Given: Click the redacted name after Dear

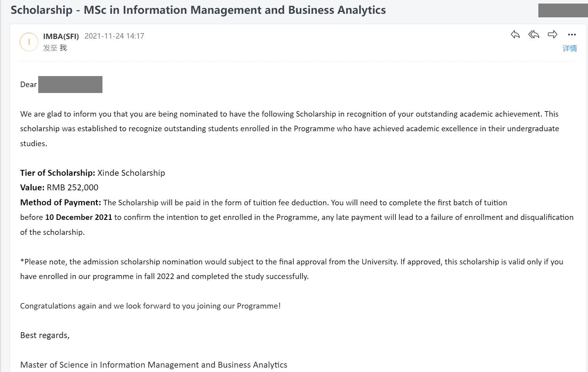Looking at the screenshot, I should [x=70, y=84].
